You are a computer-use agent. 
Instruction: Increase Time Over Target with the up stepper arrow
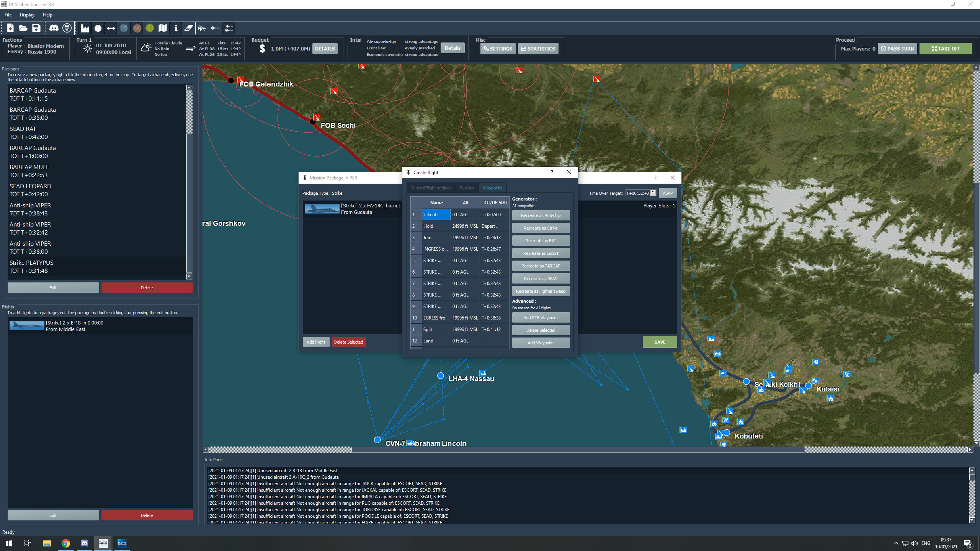[x=653, y=191]
